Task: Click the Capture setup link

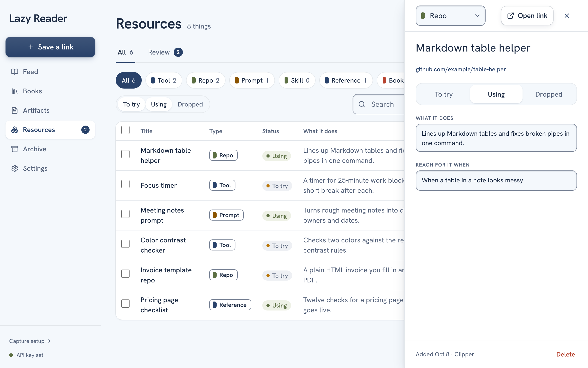Action: (x=30, y=341)
